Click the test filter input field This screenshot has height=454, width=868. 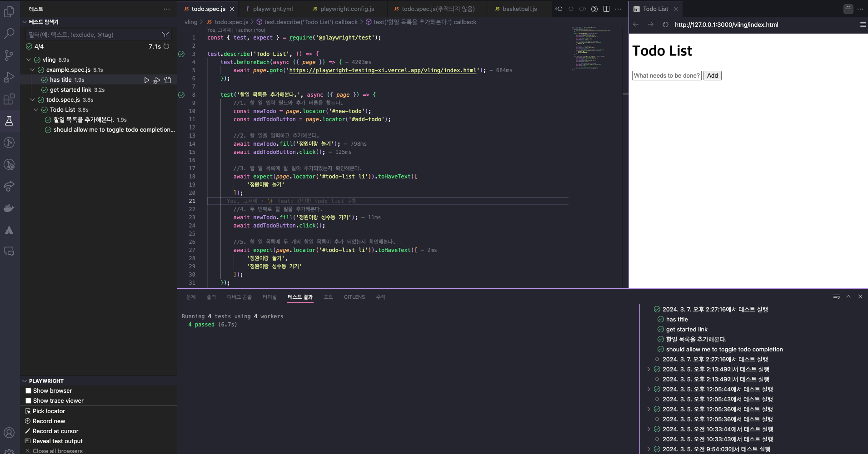click(x=94, y=35)
